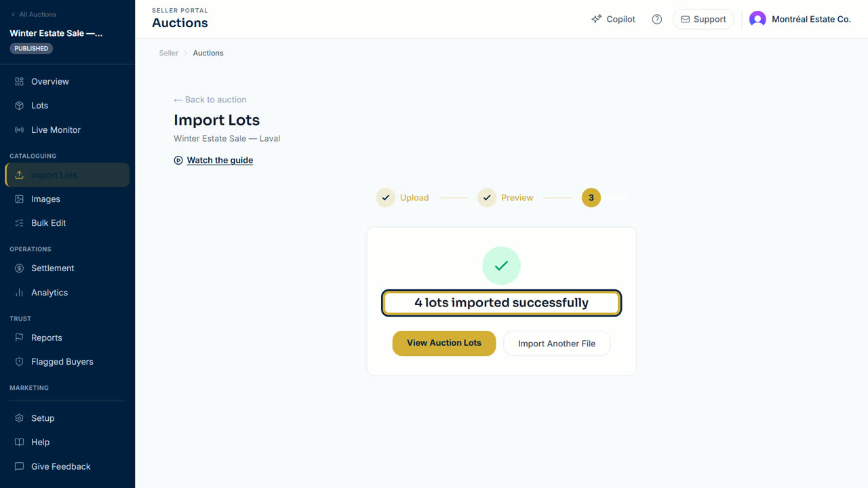
Task: Click Seller in the breadcrumb
Action: (169, 53)
